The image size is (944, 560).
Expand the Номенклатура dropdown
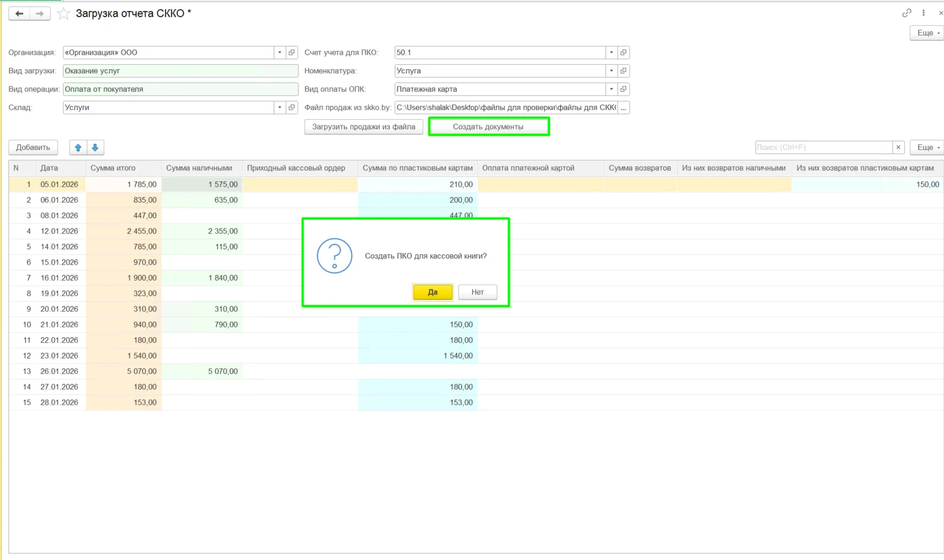(x=611, y=71)
